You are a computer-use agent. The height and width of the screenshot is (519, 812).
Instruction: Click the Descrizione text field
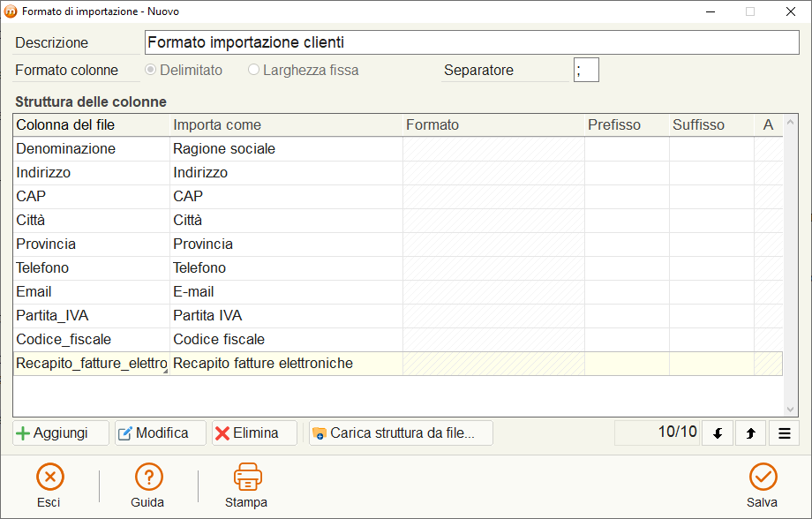[x=472, y=42]
